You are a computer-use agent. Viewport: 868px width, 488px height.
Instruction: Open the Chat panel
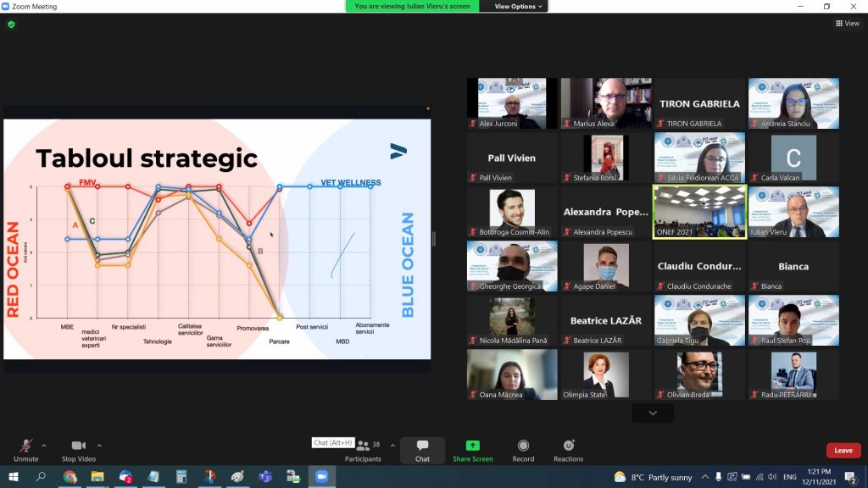point(422,449)
